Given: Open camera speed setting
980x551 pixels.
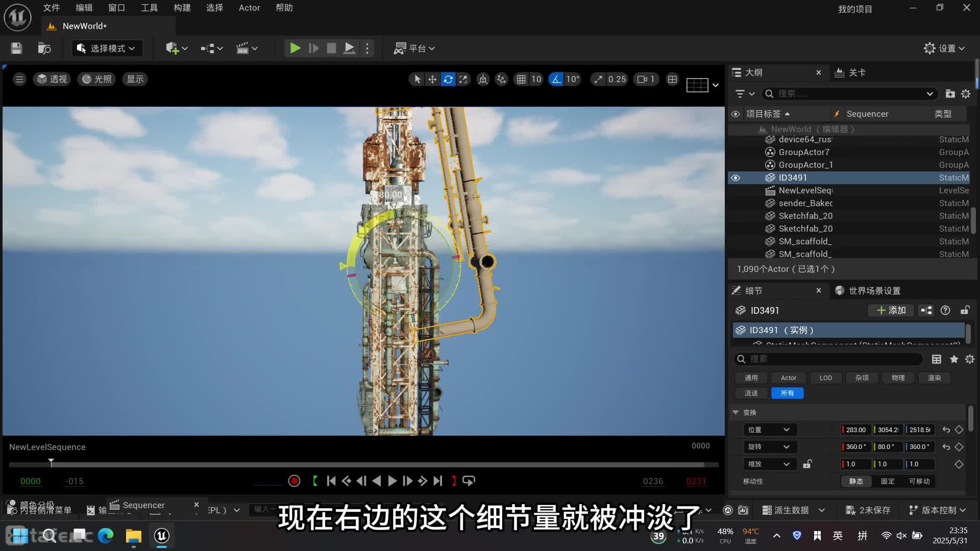Looking at the screenshot, I should (646, 79).
